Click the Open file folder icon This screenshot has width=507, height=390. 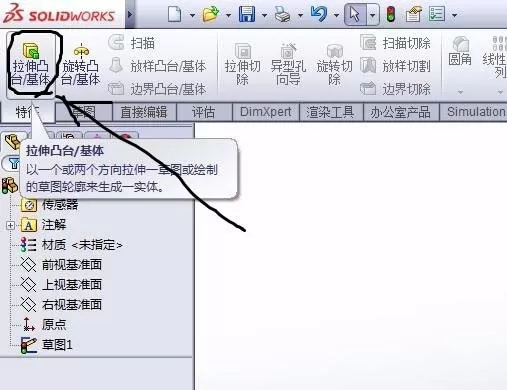(211, 15)
